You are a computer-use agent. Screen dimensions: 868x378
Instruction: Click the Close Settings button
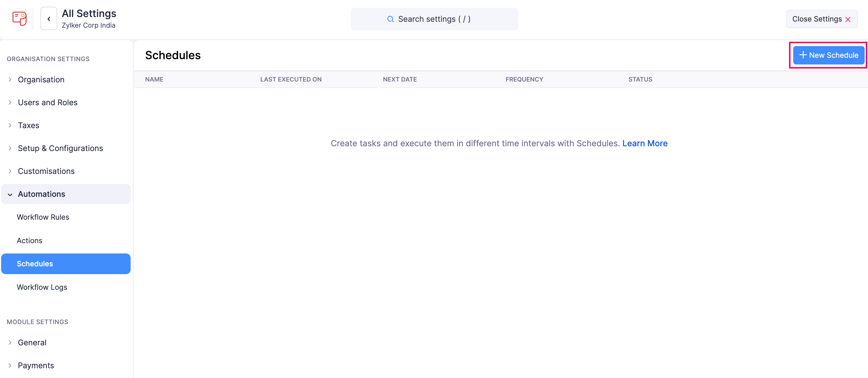pos(821,19)
